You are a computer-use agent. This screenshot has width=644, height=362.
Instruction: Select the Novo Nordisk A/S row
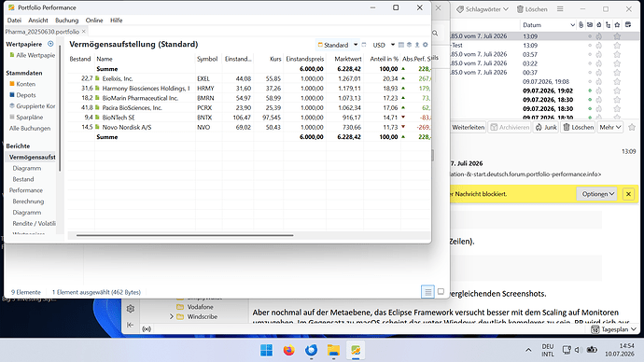(249, 127)
